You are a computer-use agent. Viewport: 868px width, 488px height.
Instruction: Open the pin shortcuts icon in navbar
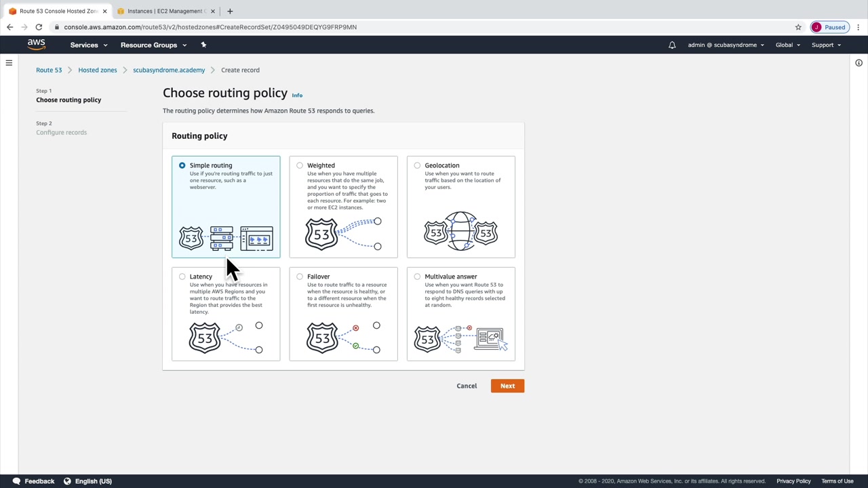tap(203, 45)
